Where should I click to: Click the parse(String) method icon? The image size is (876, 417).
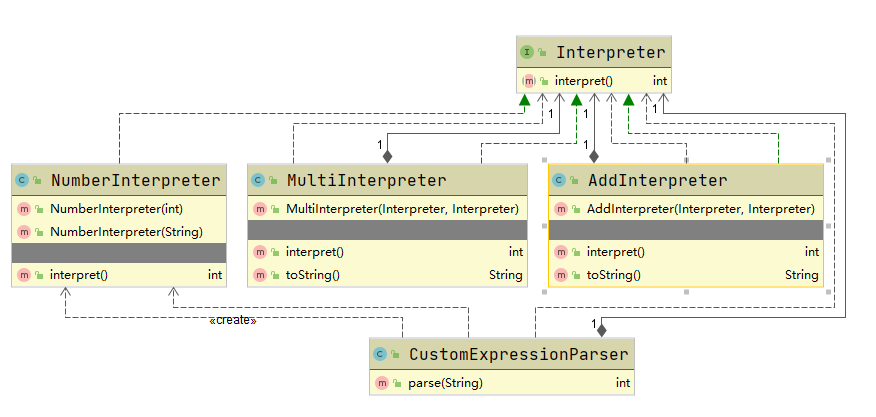[381, 383]
